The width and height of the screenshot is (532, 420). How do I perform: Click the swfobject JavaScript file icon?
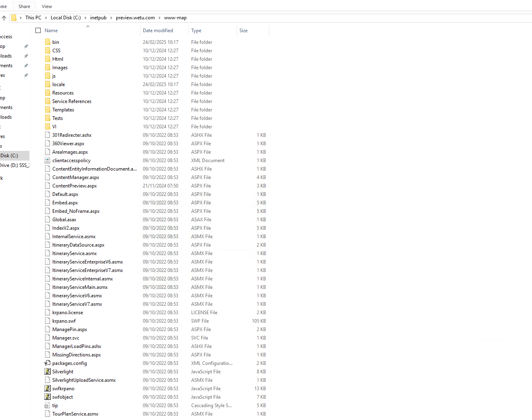[x=47, y=397]
